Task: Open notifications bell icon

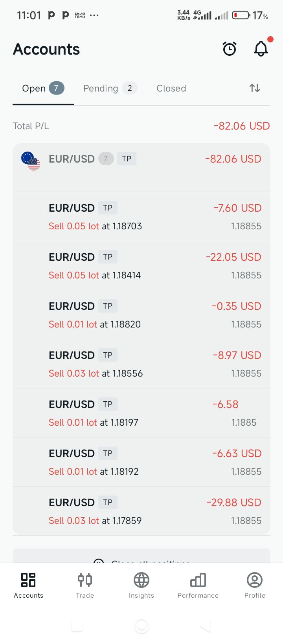Action: pos(261,49)
